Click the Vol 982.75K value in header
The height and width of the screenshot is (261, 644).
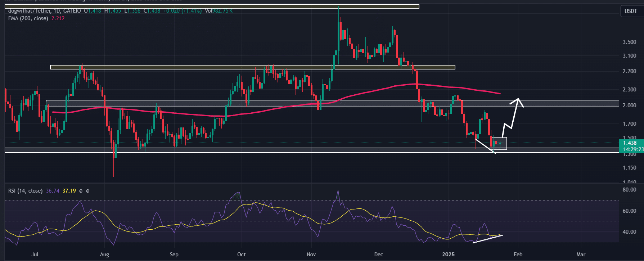[x=219, y=11]
